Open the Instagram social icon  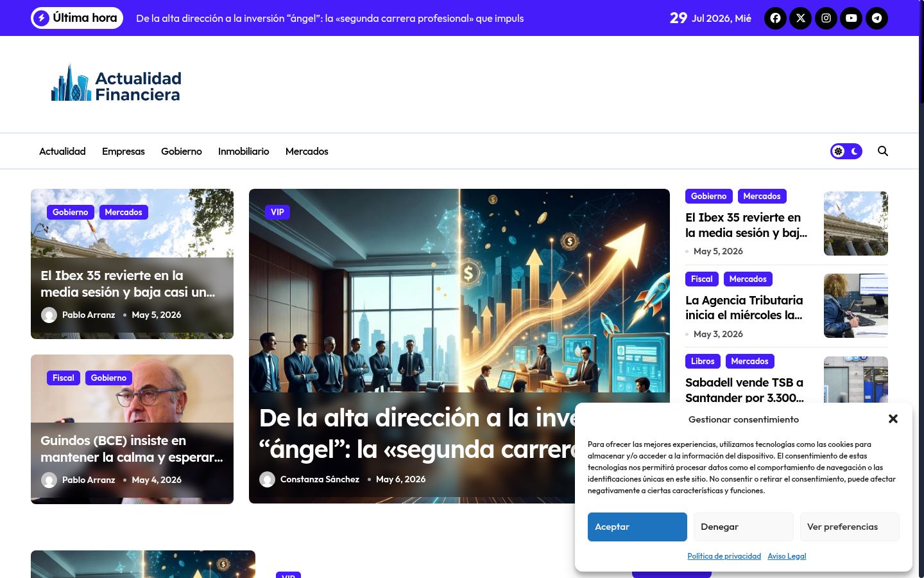coord(826,18)
